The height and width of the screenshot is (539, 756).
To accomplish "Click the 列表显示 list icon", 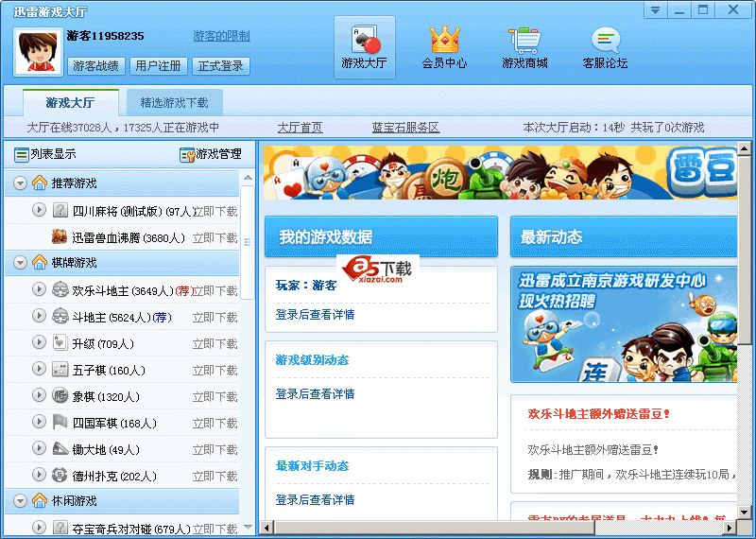I will [x=21, y=154].
